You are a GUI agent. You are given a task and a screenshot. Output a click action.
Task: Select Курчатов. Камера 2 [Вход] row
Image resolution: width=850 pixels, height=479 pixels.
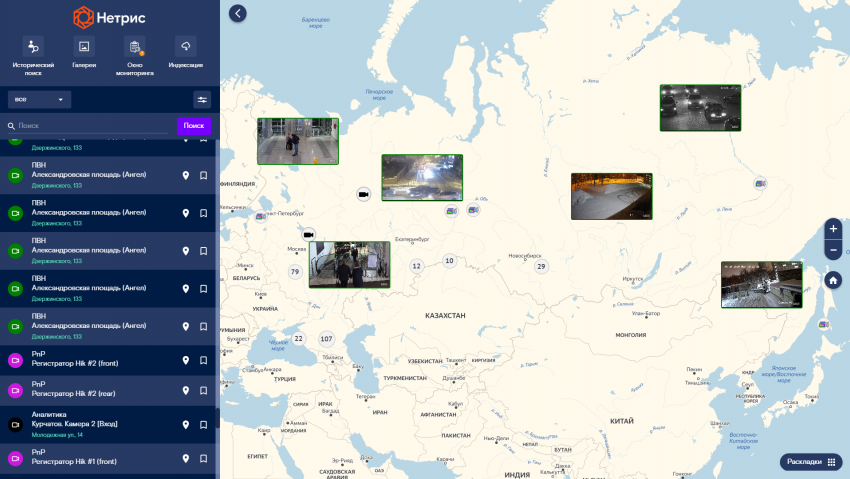tap(108, 425)
